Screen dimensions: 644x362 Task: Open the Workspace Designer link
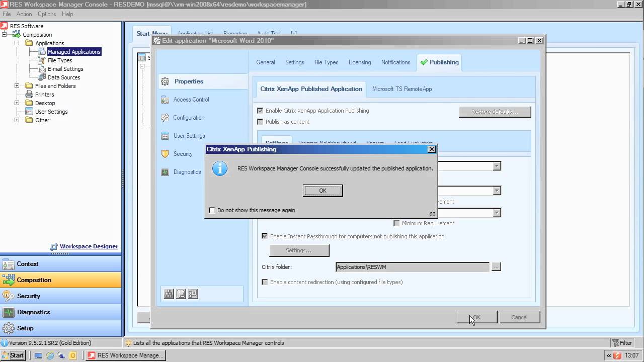click(x=89, y=246)
